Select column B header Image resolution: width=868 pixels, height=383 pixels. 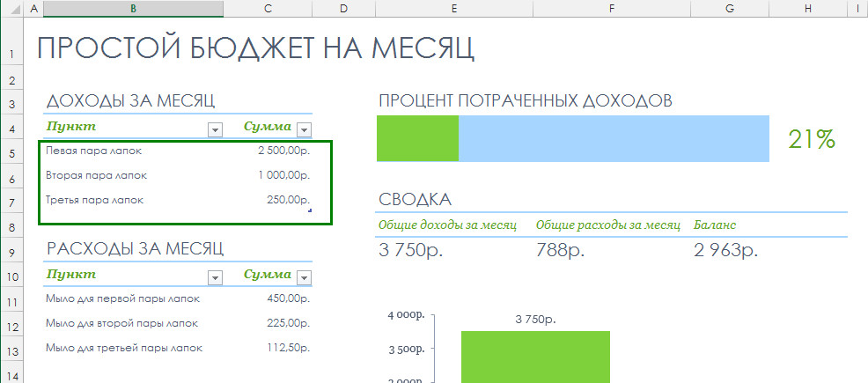pos(134,8)
